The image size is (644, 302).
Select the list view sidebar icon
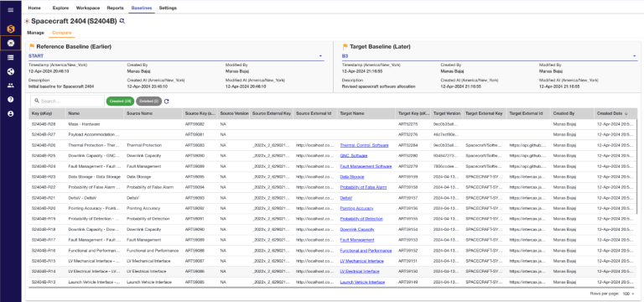pos(11,58)
